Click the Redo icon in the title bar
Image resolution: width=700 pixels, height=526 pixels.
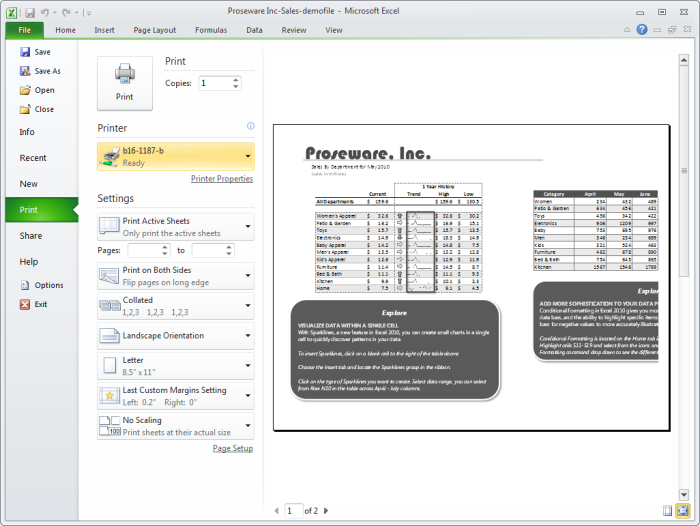pos(66,13)
